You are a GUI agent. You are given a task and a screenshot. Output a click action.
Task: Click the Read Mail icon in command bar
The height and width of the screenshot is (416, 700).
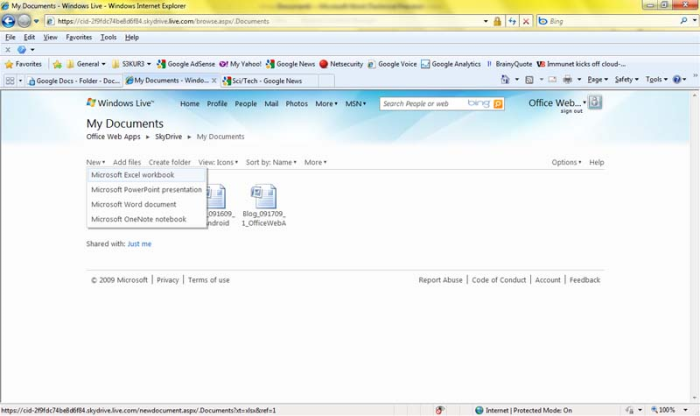pyautogui.click(x=552, y=79)
